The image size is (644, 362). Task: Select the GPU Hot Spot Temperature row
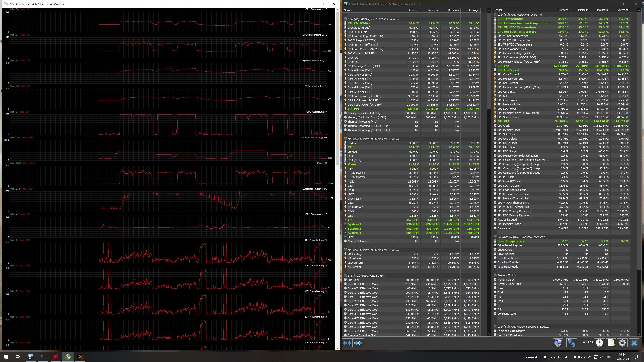click(x=561, y=32)
